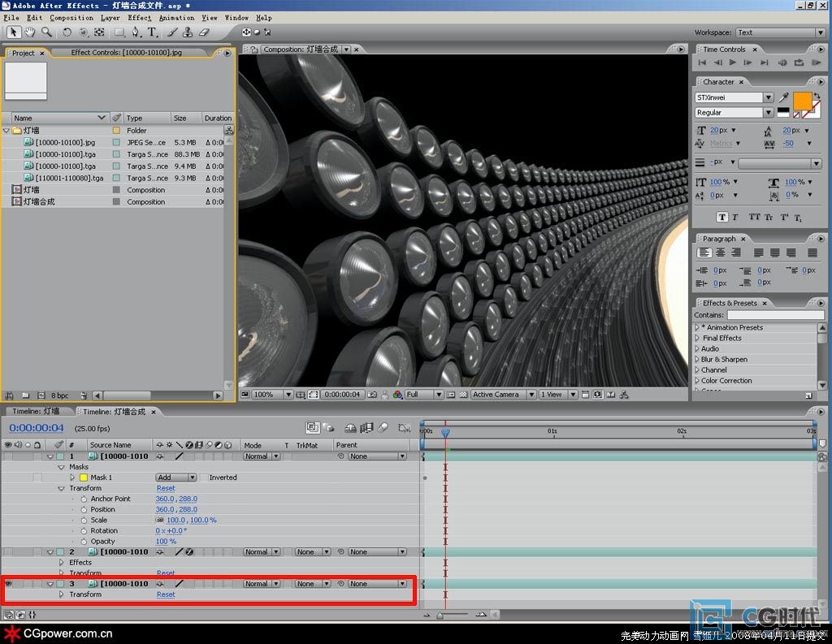Toggle Draft 3D in timeline
The width and height of the screenshot is (832, 644).
[x=328, y=427]
